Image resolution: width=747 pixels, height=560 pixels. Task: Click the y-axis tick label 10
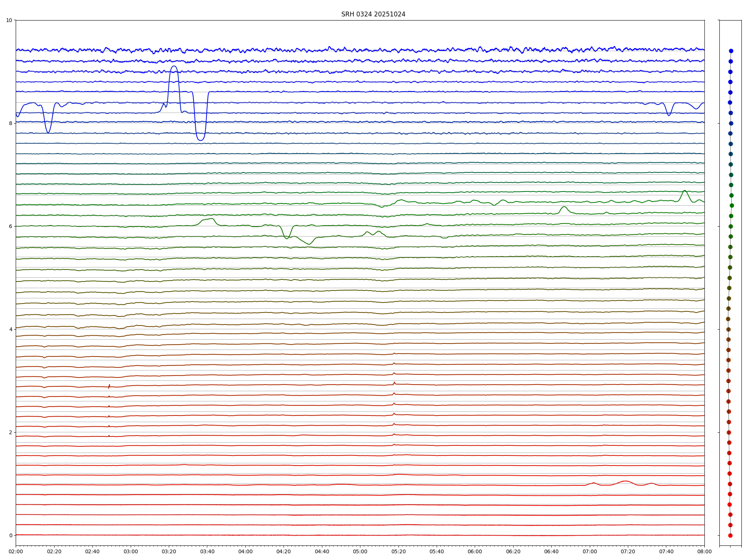click(9, 20)
